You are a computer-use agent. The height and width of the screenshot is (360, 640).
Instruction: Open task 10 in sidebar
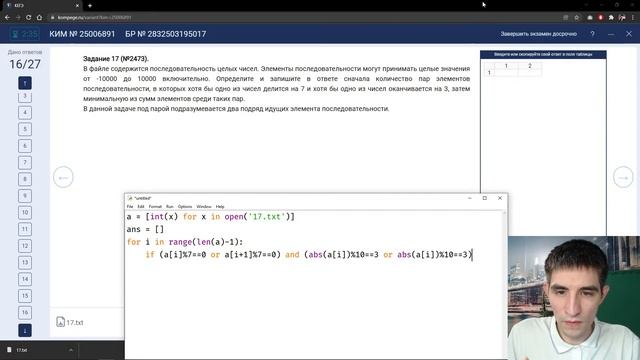pos(25,213)
